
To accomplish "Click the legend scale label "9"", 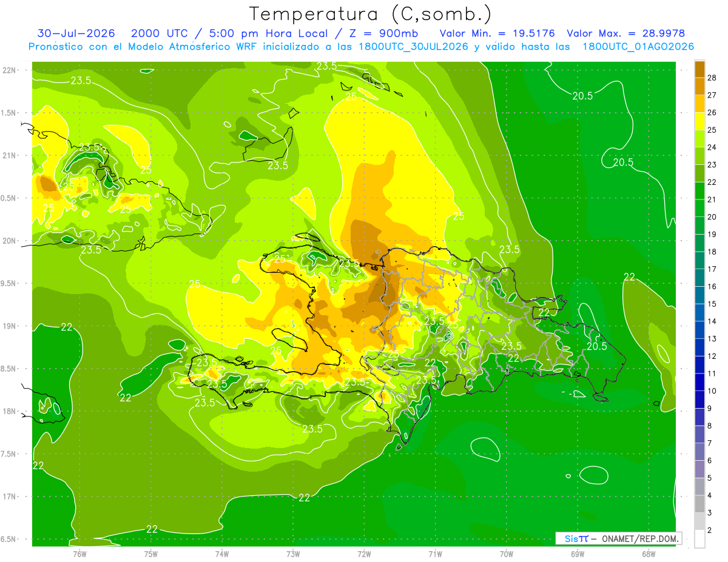I will pyautogui.click(x=710, y=409).
